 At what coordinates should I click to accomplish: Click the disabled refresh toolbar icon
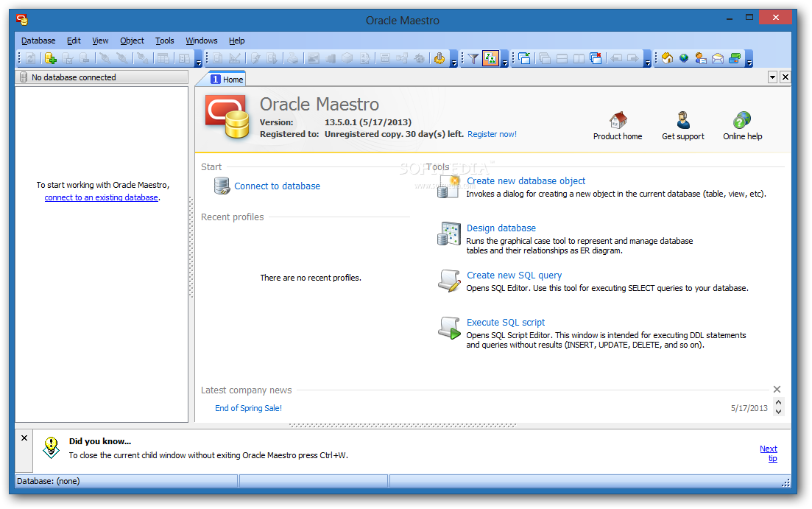31,59
